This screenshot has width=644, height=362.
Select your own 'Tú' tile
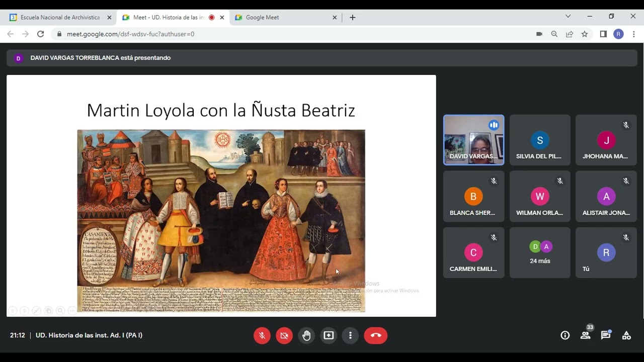tap(606, 252)
